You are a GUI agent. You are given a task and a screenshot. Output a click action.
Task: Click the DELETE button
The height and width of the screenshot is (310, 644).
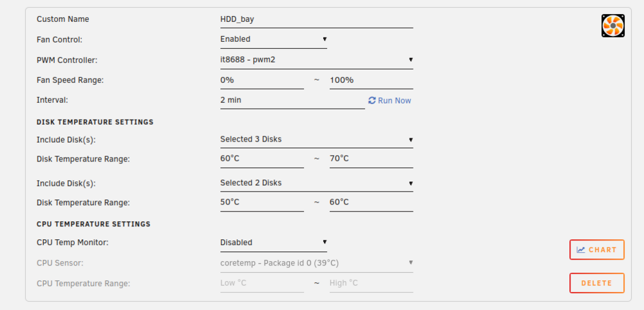[x=597, y=283]
